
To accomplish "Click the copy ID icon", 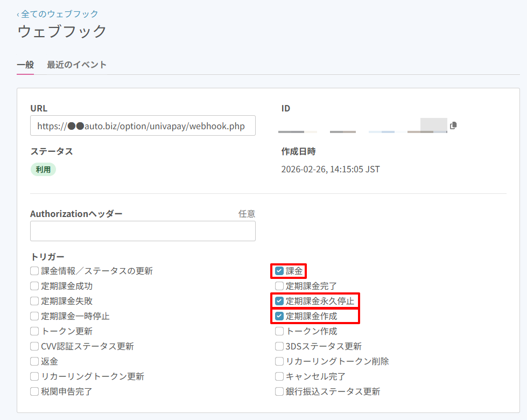I will [x=453, y=125].
